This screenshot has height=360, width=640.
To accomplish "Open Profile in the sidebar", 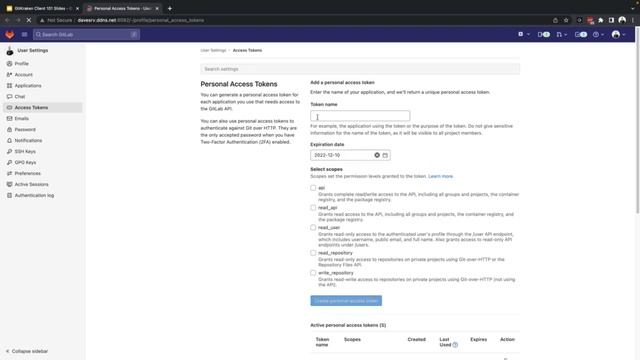I will click(22, 64).
